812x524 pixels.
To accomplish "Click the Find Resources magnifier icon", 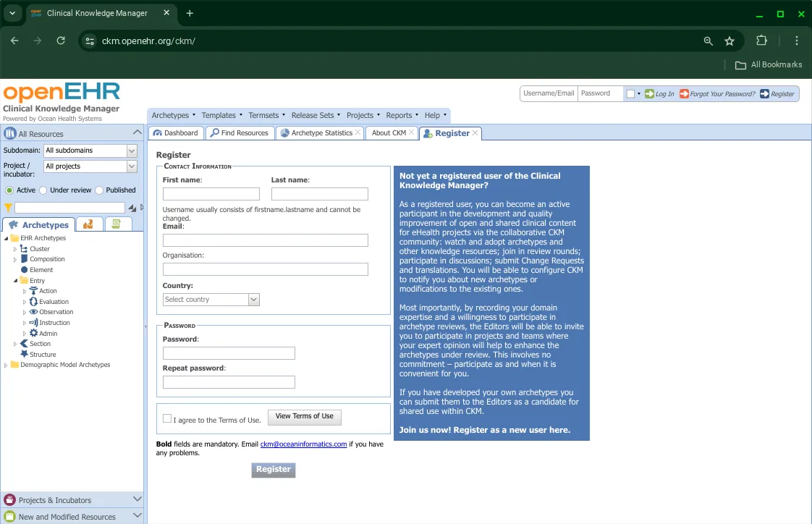I will pyautogui.click(x=213, y=132).
